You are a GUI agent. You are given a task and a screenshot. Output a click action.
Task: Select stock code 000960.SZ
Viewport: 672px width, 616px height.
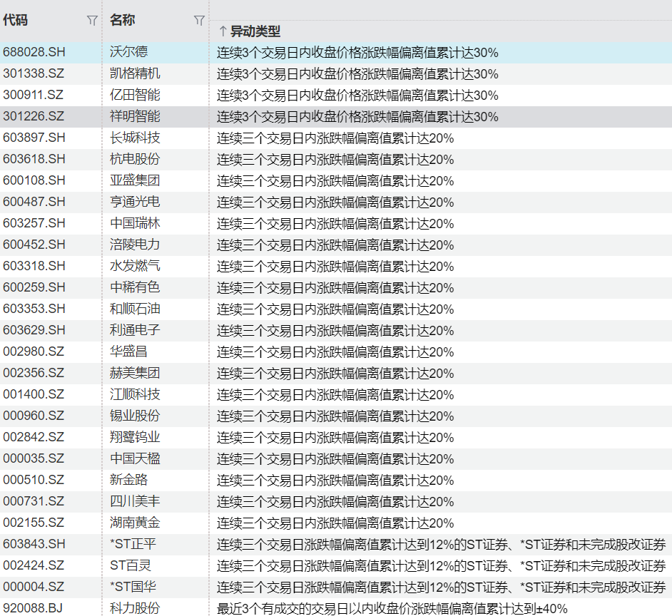coord(34,416)
